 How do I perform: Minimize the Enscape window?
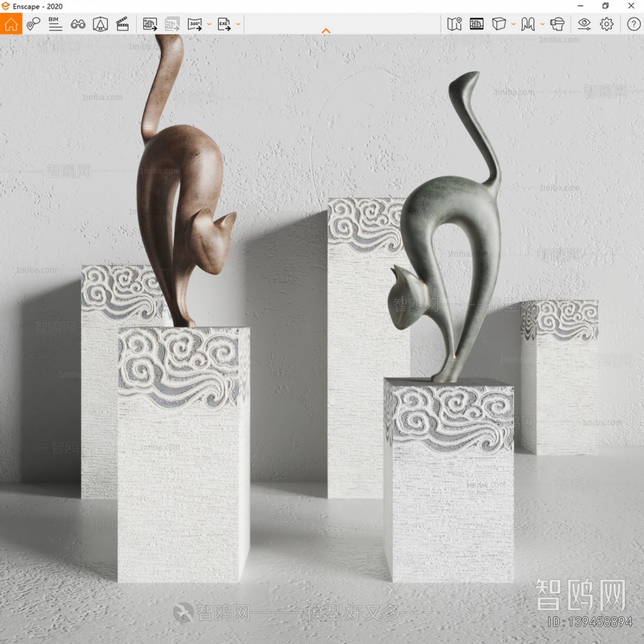tap(580, 6)
